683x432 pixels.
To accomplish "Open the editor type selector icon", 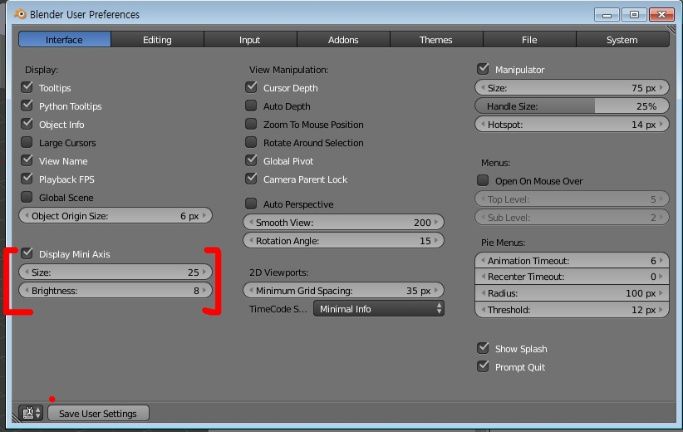I will [30, 412].
